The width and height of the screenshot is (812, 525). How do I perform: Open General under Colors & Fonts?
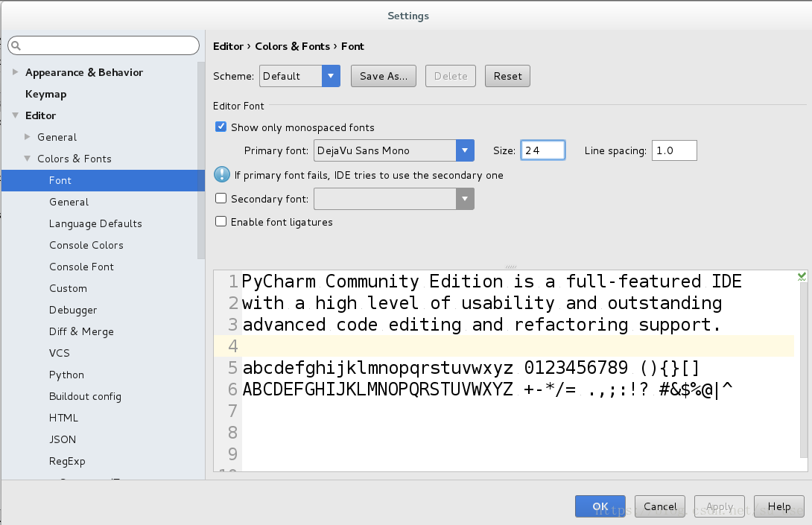pos(69,202)
